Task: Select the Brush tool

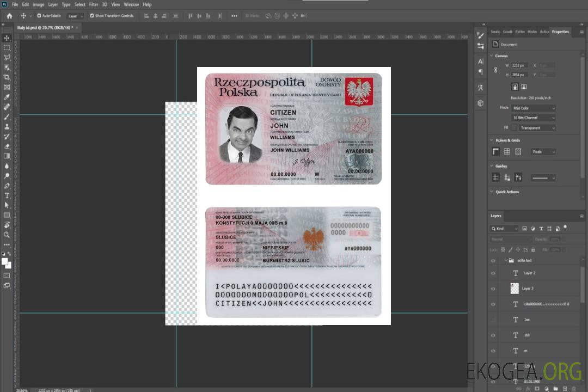Action: coord(7,117)
